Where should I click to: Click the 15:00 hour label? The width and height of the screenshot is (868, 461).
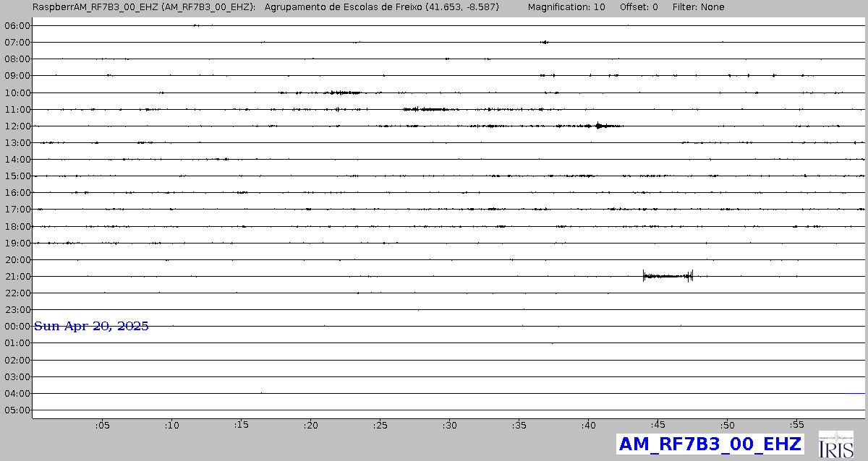coord(17,176)
